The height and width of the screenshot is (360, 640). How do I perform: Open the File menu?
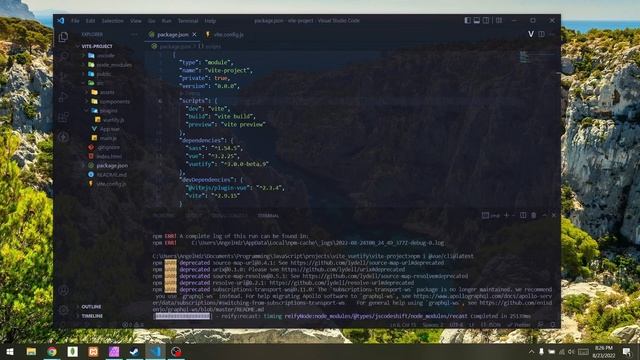76,20
